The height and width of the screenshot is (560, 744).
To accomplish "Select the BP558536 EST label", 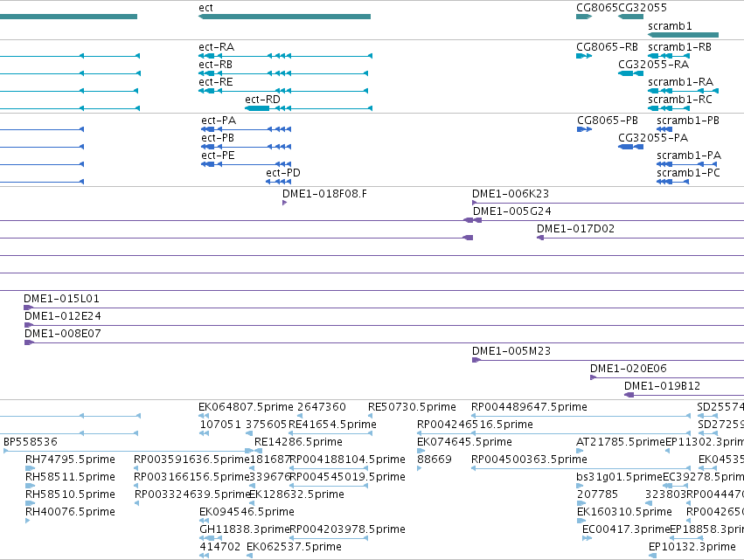I will point(31,442).
